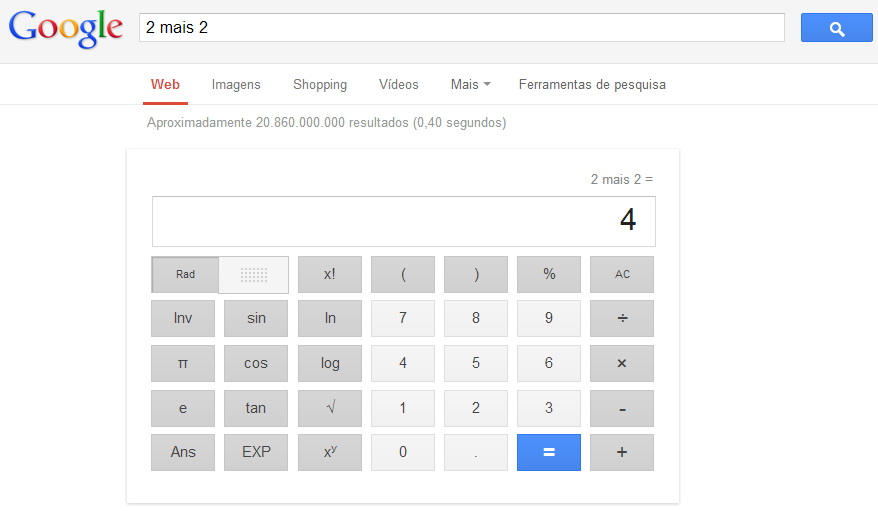Click the search box containing '2 mais 2'

(462, 27)
